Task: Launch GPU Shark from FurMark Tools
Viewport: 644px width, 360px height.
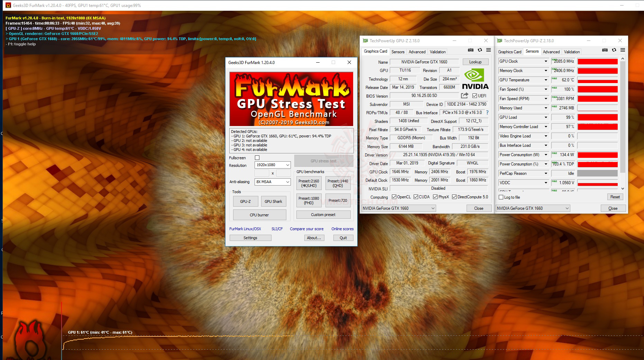Action: point(273,201)
